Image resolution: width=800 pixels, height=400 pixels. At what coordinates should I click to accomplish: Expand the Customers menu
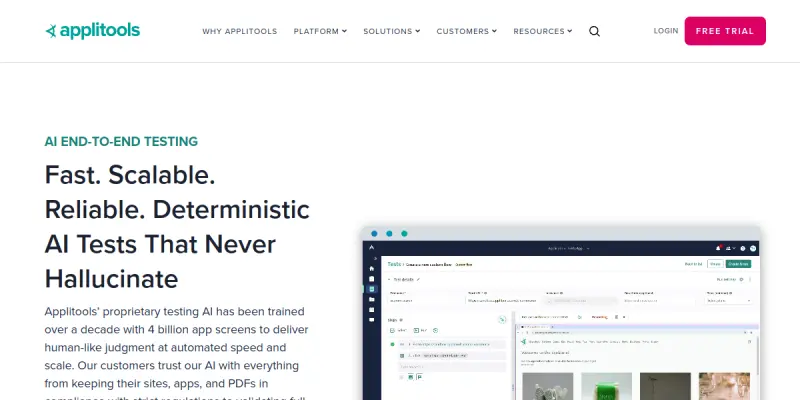tap(466, 31)
